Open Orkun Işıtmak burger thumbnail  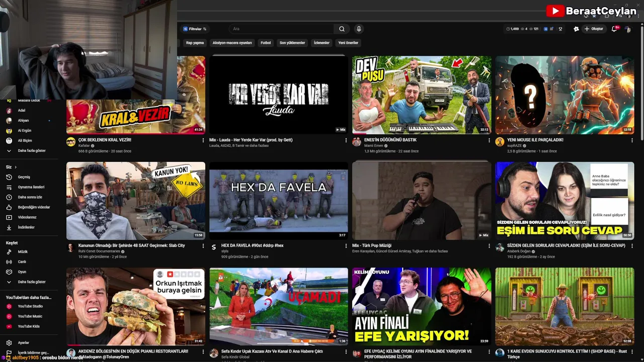[136, 306]
